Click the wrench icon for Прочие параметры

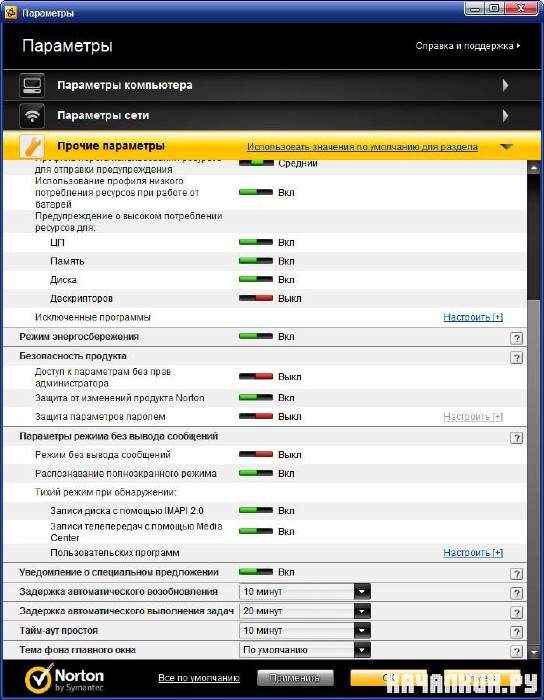32,146
